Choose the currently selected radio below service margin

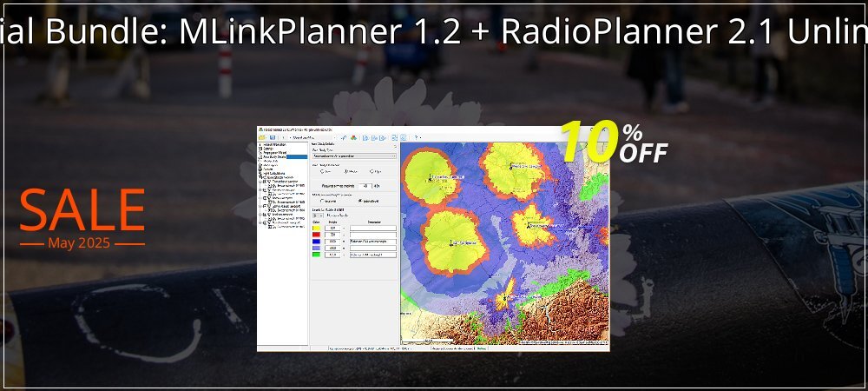(360, 201)
